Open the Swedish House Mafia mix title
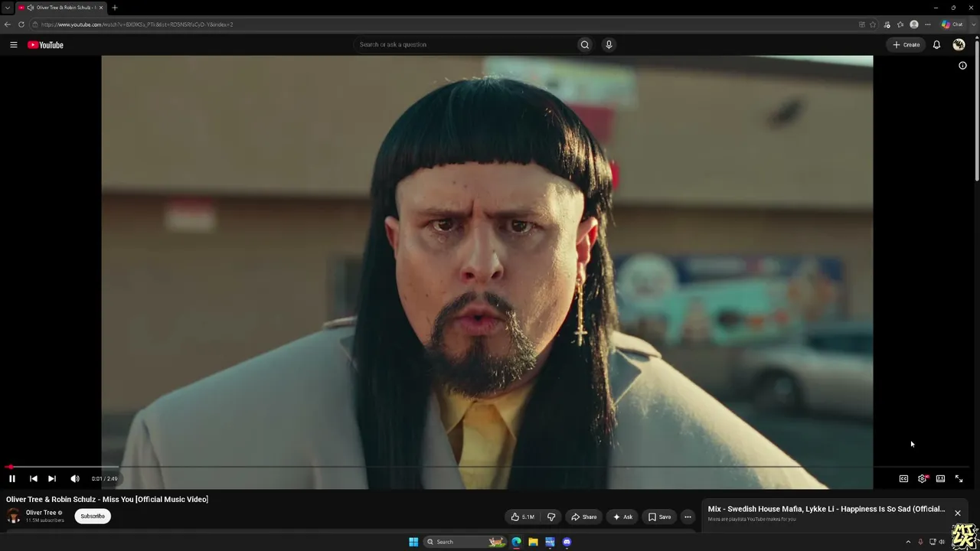This screenshot has width=980, height=551. tap(826, 509)
